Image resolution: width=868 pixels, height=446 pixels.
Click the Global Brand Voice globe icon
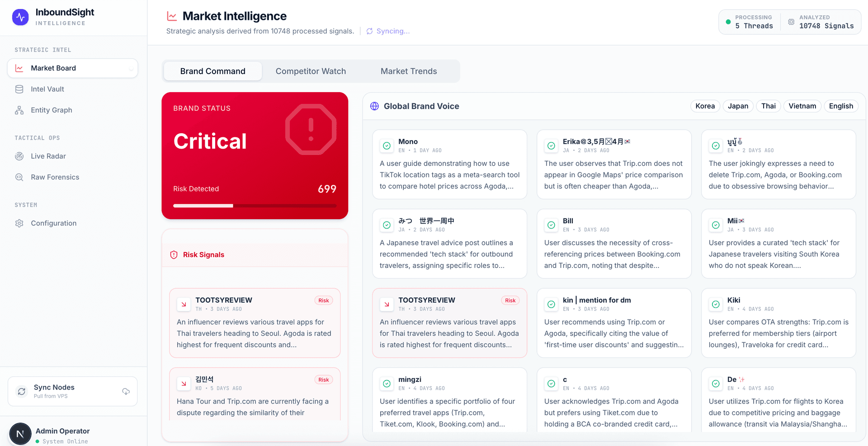374,106
